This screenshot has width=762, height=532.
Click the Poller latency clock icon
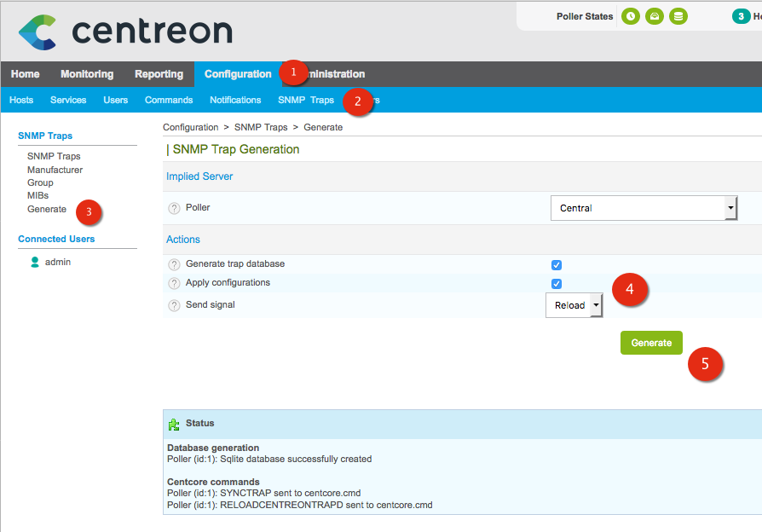pyautogui.click(x=630, y=16)
